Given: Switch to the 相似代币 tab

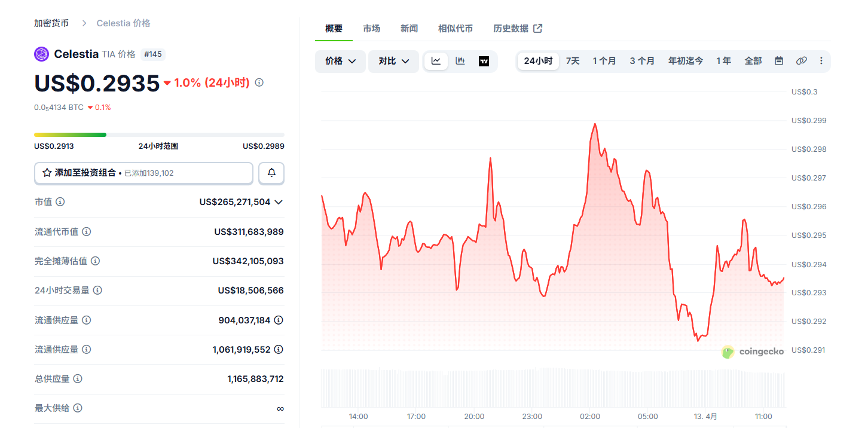Looking at the screenshot, I should pos(456,29).
